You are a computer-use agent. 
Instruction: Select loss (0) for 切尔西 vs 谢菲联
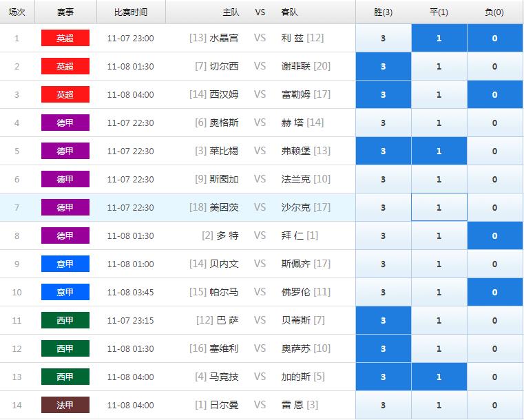[x=494, y=66]
